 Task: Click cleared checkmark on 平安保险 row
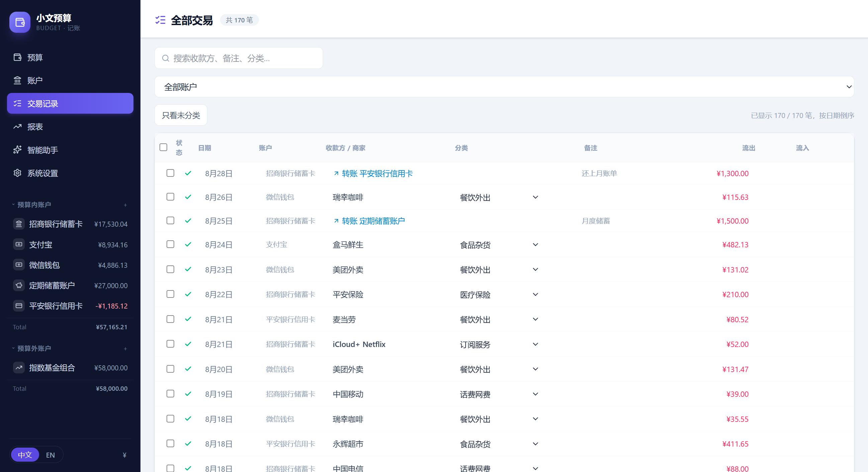(x=188, y=294)
